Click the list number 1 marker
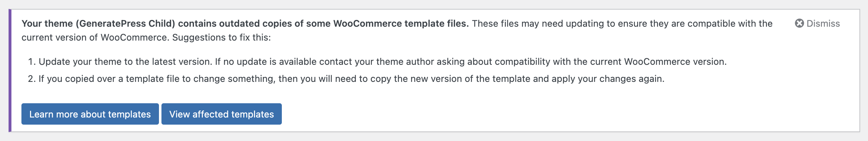 pos(31,62)
